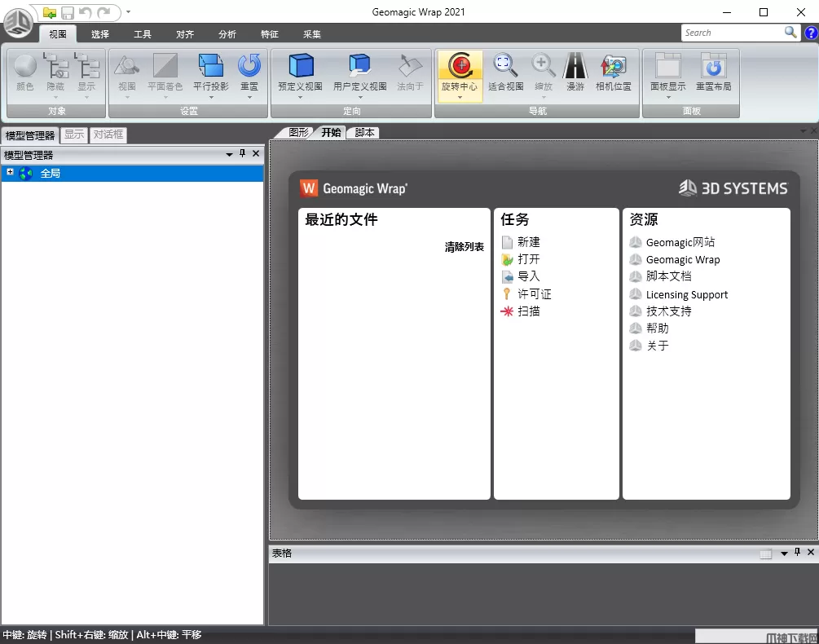Click the 预定义视图 predefined views cube
Viewport: 819px width, 644px height.
click(300, 66)
